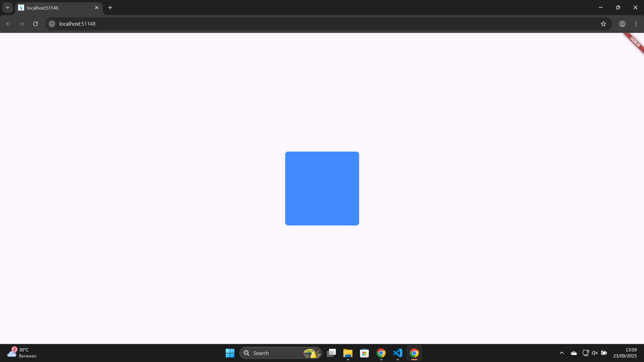
Task: Open File Explorer from taskbar
Action: pos(348,353)
